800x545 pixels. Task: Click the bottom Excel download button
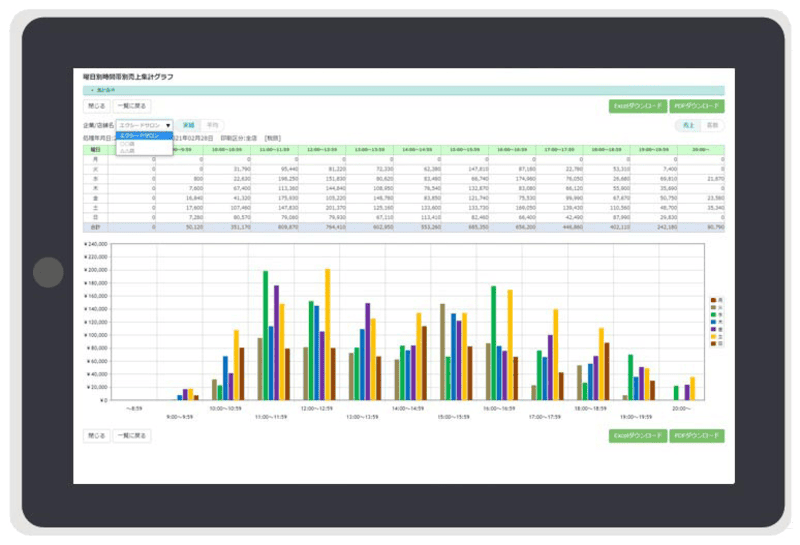pos(637,436)
